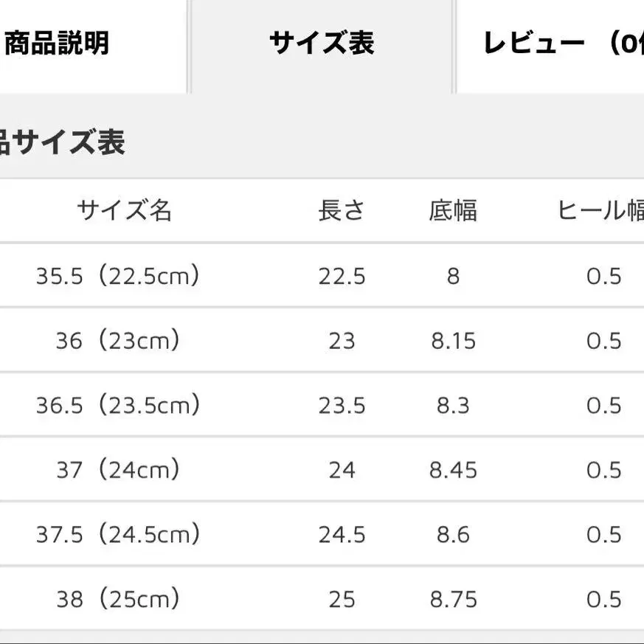644x644 pixels.
Task: Click the 長さ column header
Action: (x=342, y=211)
